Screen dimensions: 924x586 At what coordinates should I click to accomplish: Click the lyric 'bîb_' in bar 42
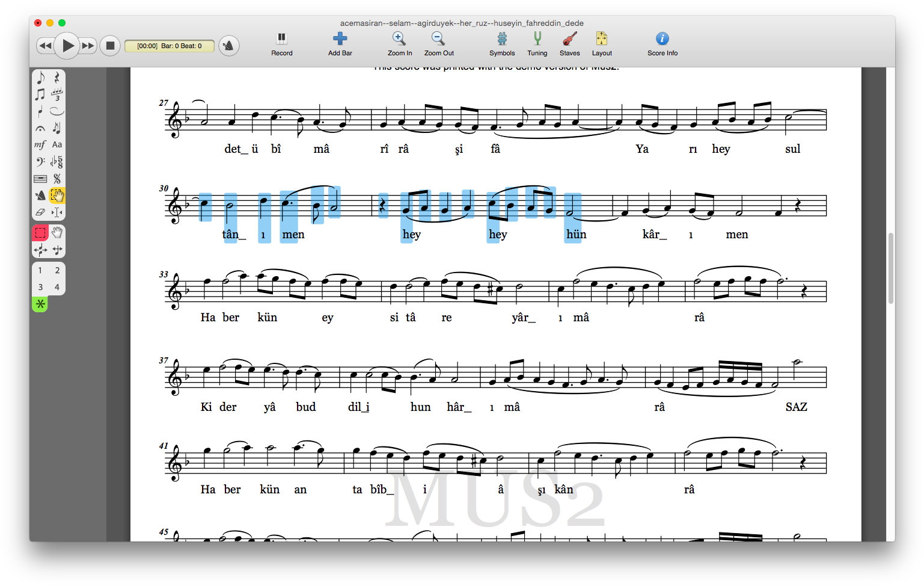click(382, 490)
